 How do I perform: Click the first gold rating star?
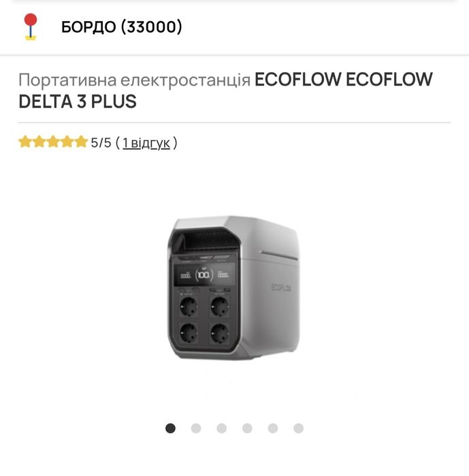pyautogui.click(x=25, y=141)
